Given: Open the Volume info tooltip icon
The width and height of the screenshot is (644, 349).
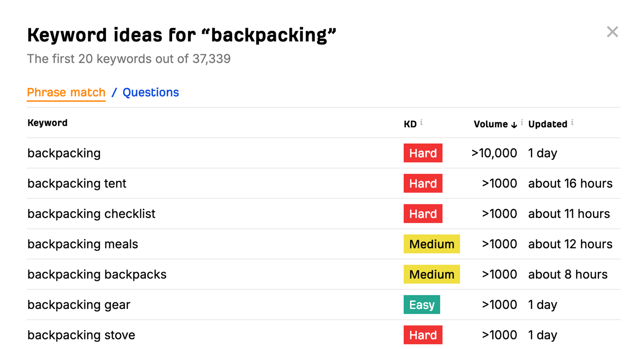Looking at the screenshot, I should pos(521,122).
